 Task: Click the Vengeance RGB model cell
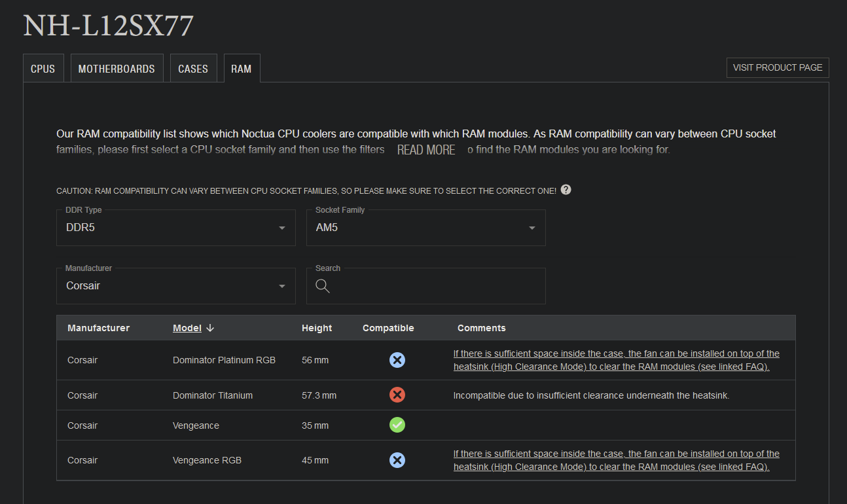[x=207, y=460]
